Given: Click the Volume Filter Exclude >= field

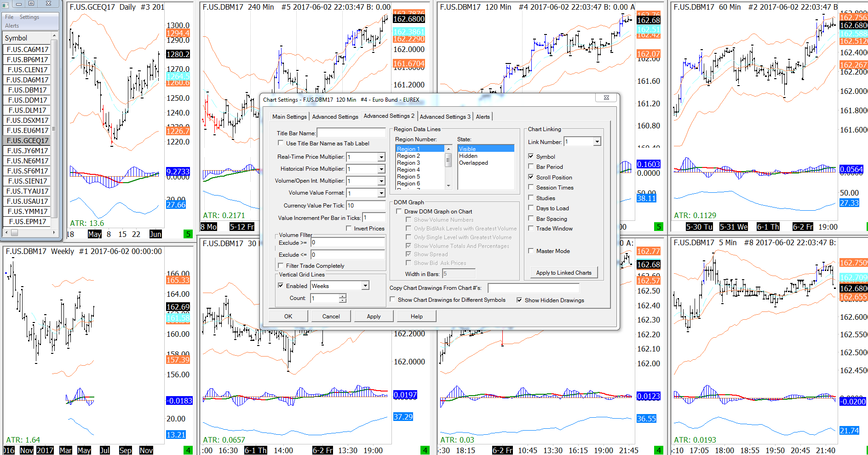Looking at the screenshot, I should (347, 242).
